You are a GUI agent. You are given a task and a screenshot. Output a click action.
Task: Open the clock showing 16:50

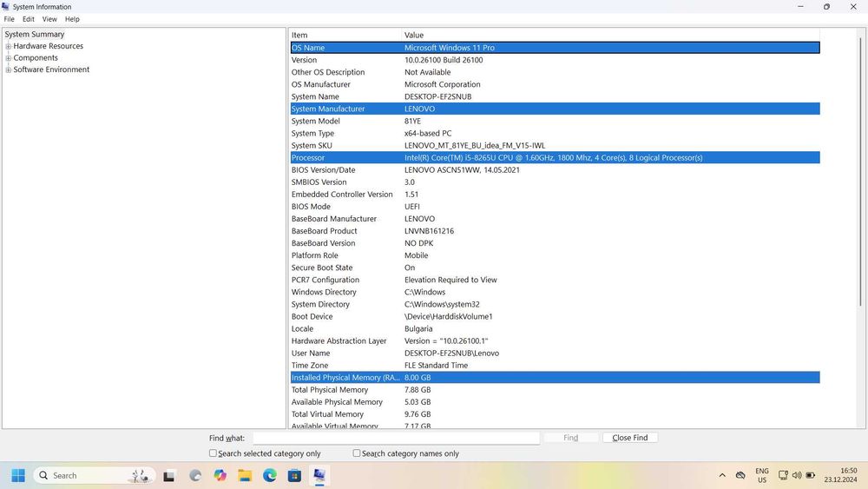click(840, 475)
